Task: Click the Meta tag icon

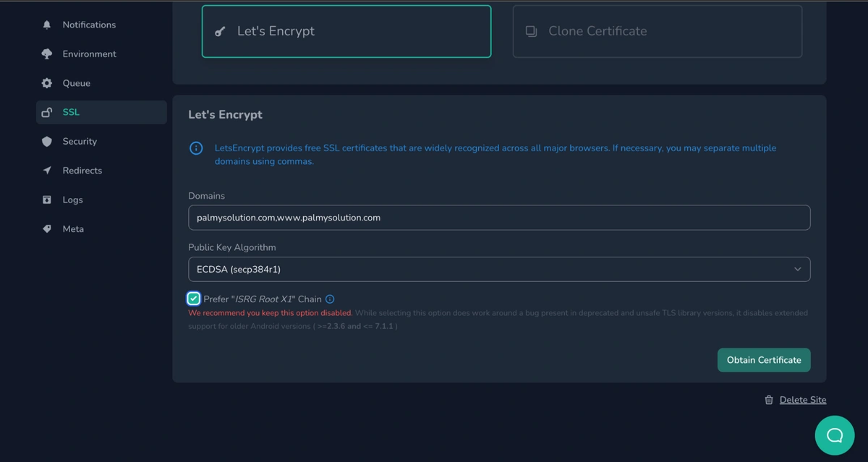Action: pyautogui.click(x=47, y=229)
